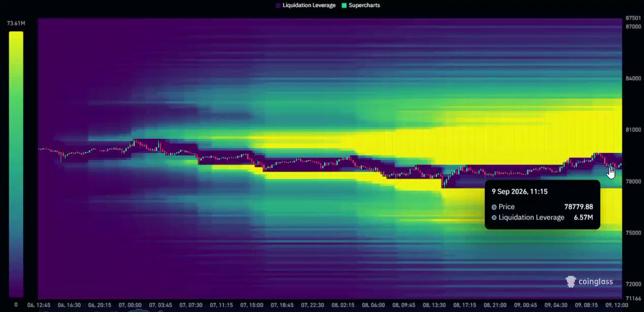
Task: Select the 75000 price axis label
Action: pyautogui.click(x=633, y=233)
